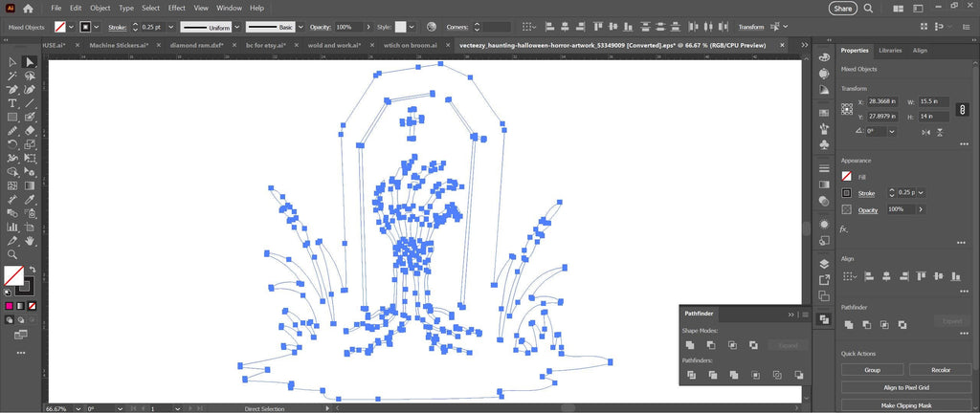Viewport: 980px width, 413px height.
Task: Select the Eyedropper tool
Action: 30,199
